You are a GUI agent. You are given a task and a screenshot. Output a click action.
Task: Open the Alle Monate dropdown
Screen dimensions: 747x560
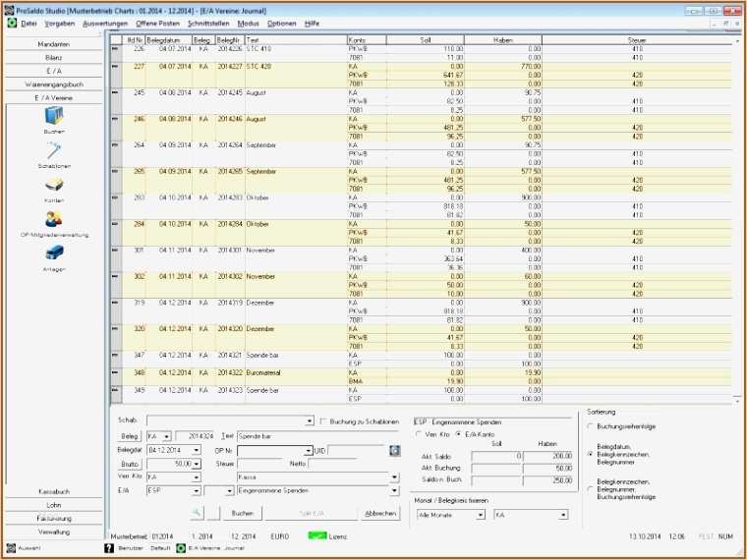point(481,514)
